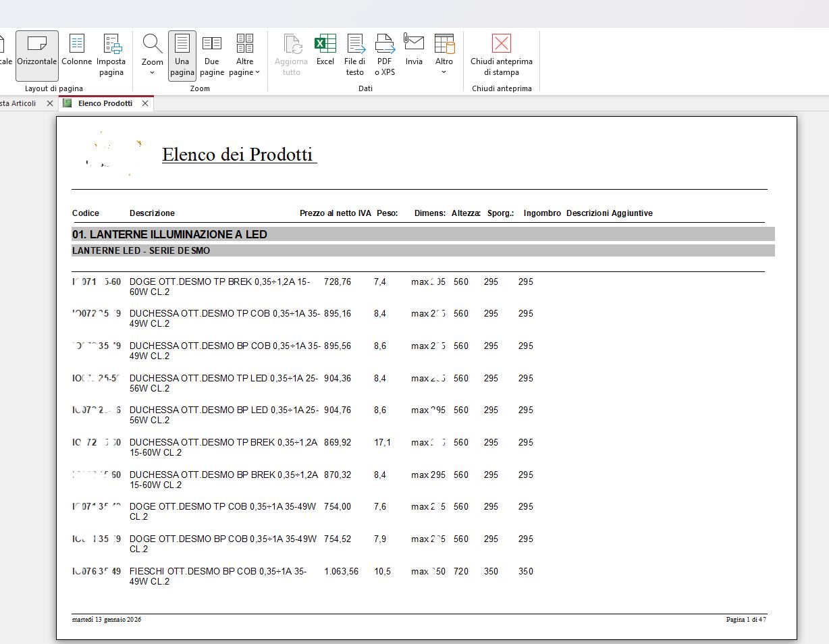Click DUCHESSA OTT.DESMO TP LED description
The height and width of the screenshot is (644, 829).
(223, 383)
